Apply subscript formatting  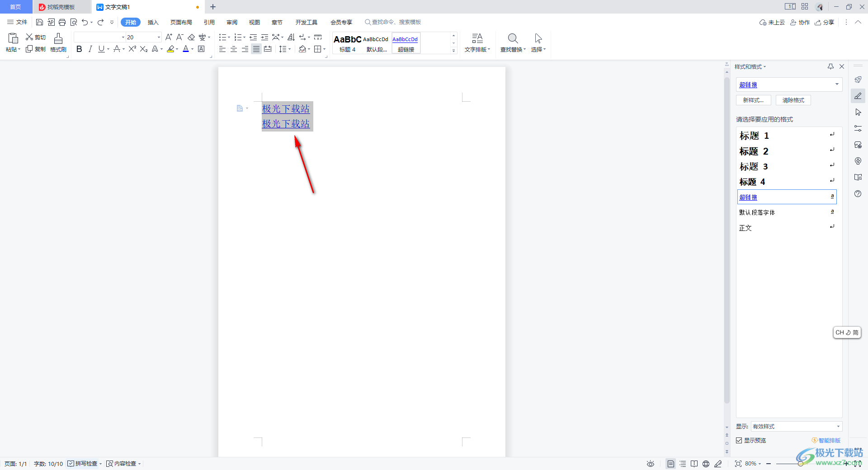144,49
